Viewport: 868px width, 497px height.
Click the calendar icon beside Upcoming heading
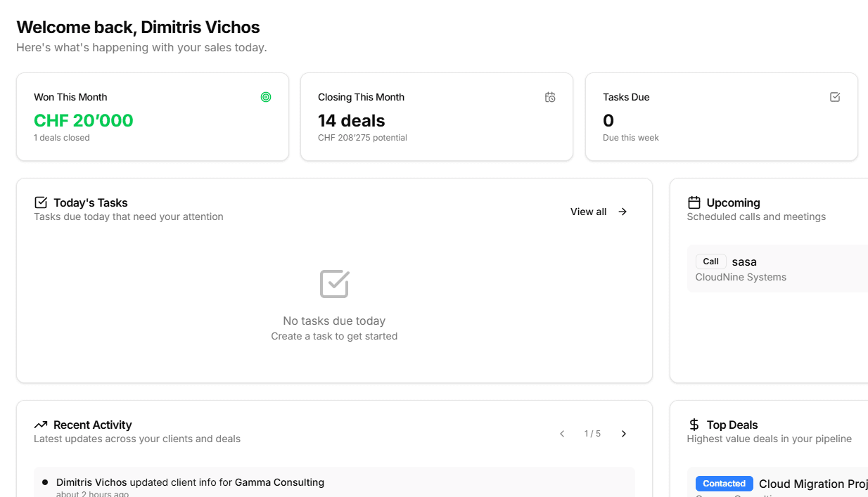[x=694, y=202]
